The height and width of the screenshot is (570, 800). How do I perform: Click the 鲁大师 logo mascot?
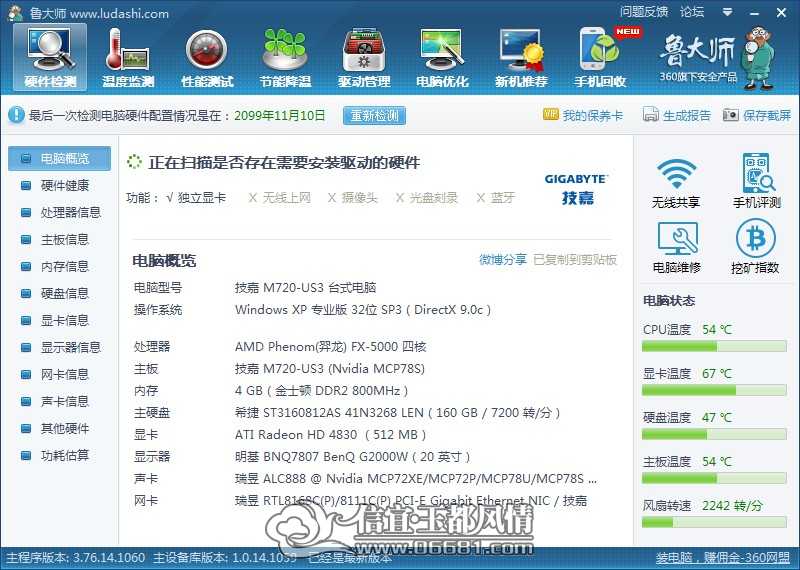[760, 59]
